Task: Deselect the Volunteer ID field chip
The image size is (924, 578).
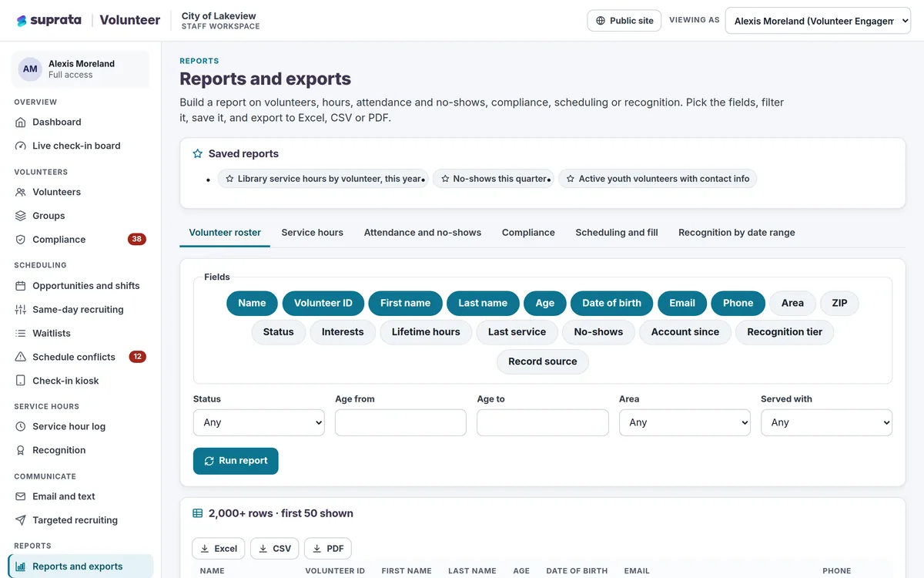Action: (x=323, y=303)
